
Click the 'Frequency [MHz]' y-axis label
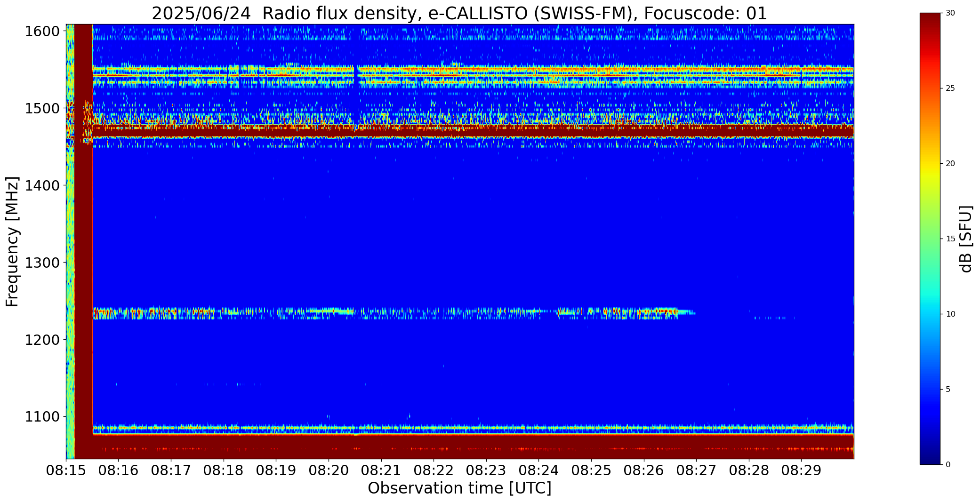pos(12,241)
